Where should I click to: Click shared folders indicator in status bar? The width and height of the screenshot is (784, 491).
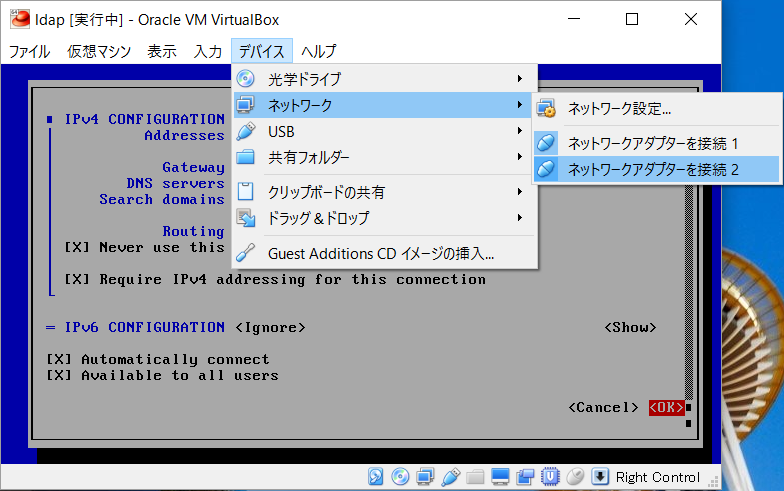coord(475,477)
